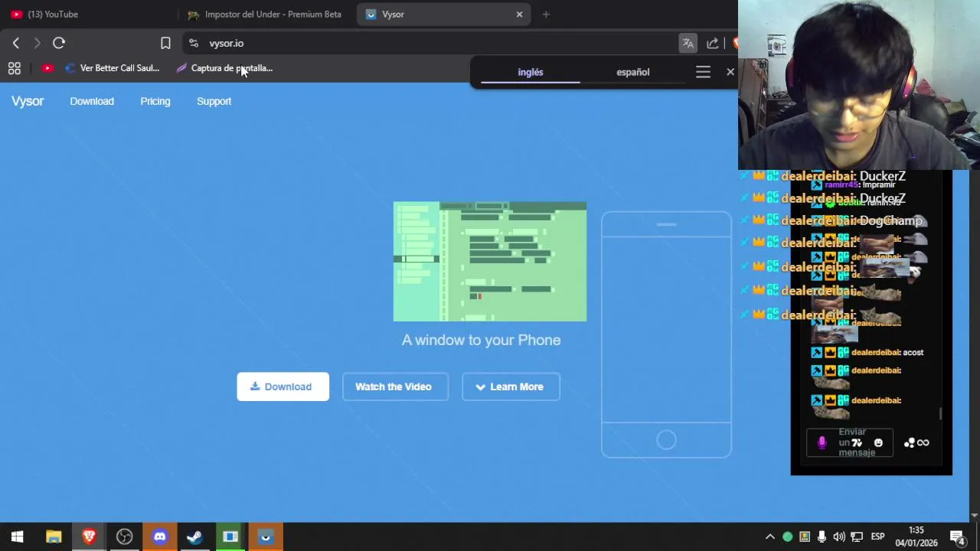Open the Captura de pantalla bookmark

(x=224, y=68)
